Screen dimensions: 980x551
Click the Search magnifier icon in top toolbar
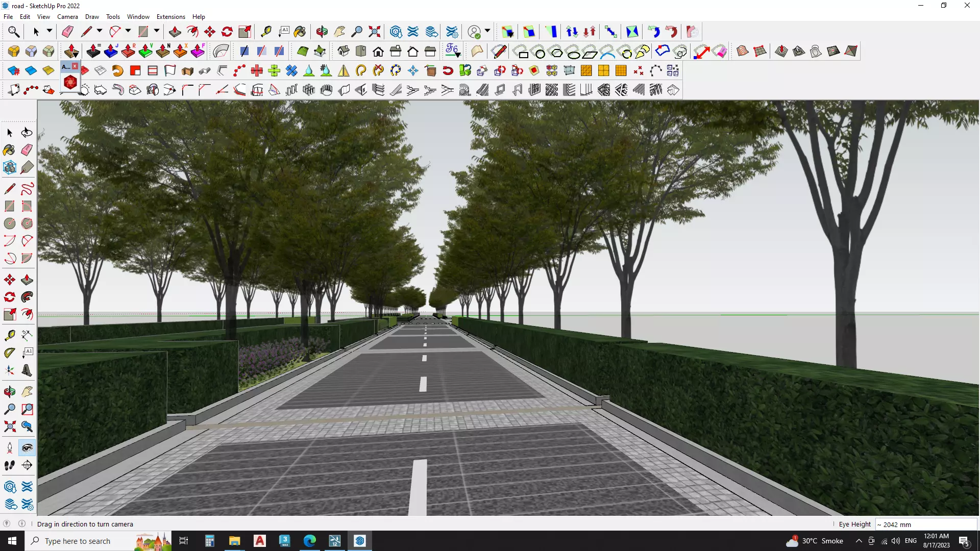(x=14, y=32)
